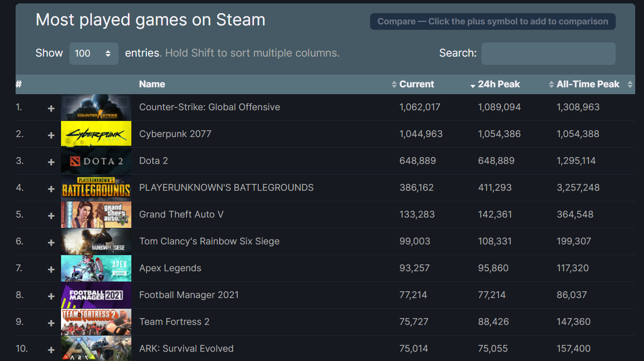The image size is (644, 361).
Task: Click all-time peak 1,295,114
Action: [576, 160]
